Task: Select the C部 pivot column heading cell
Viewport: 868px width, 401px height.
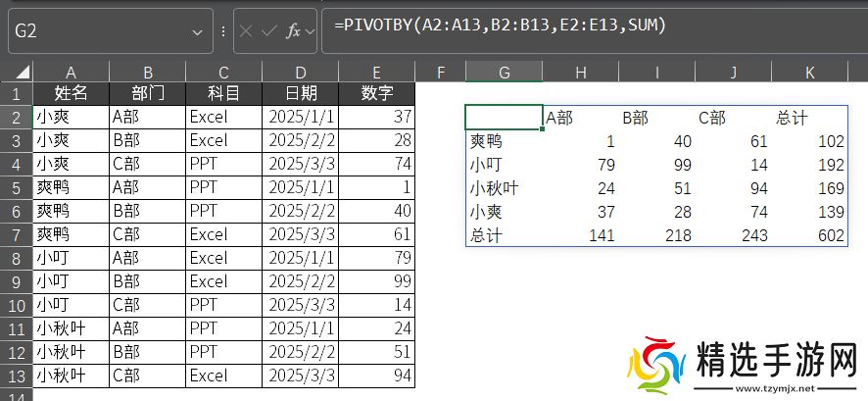Action: [x=733, y=117]
